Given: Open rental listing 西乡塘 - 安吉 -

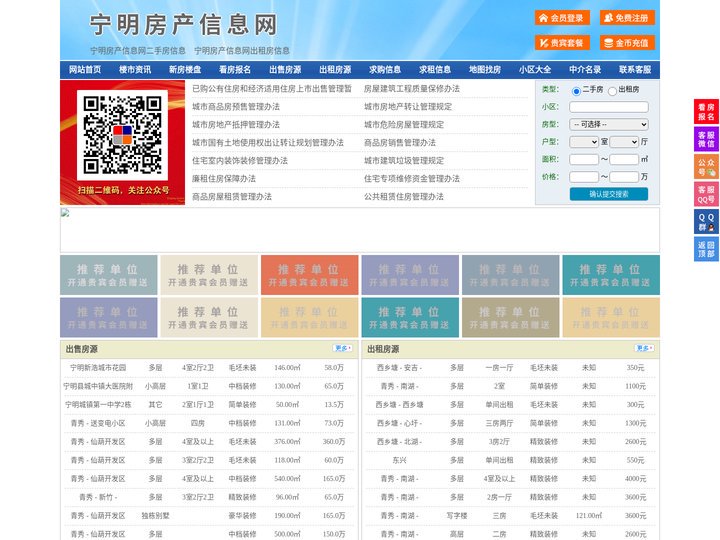Looking at the screenshot, I should click(399, 368).
